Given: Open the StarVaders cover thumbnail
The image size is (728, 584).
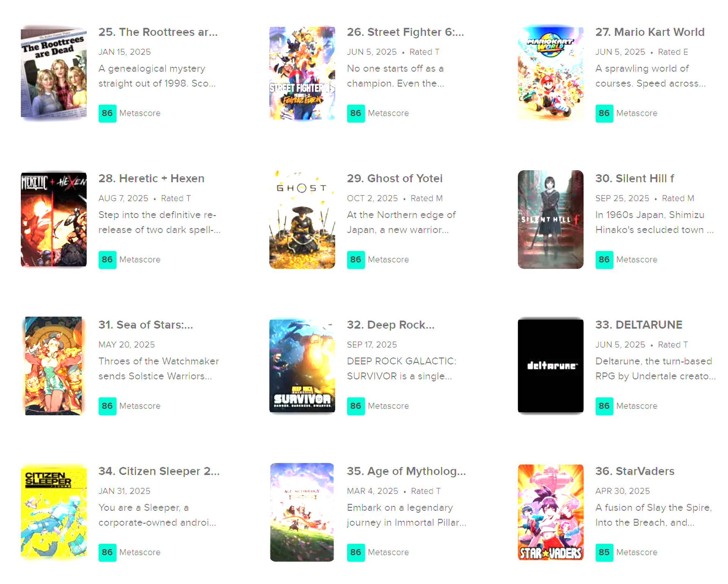Looking at the screenshot, I should pos(551,512).
